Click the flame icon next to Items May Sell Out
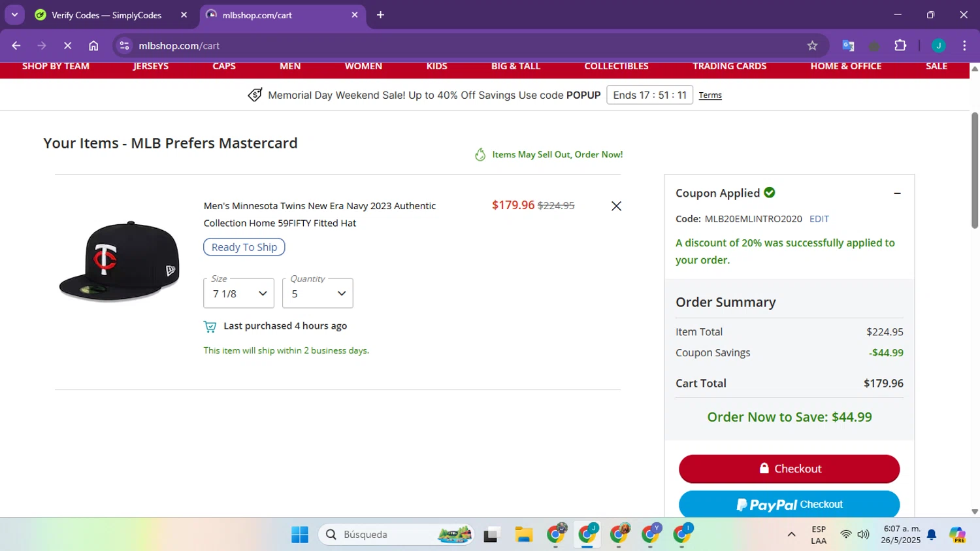The height and width of the screenshot is (551, 980). (x=480, y=154)
